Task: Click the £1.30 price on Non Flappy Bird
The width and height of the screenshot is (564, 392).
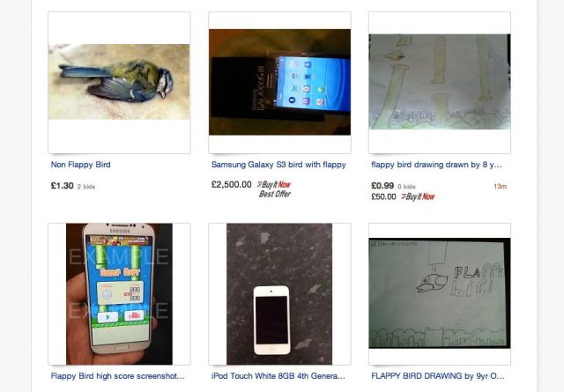Action: (62, 186)
